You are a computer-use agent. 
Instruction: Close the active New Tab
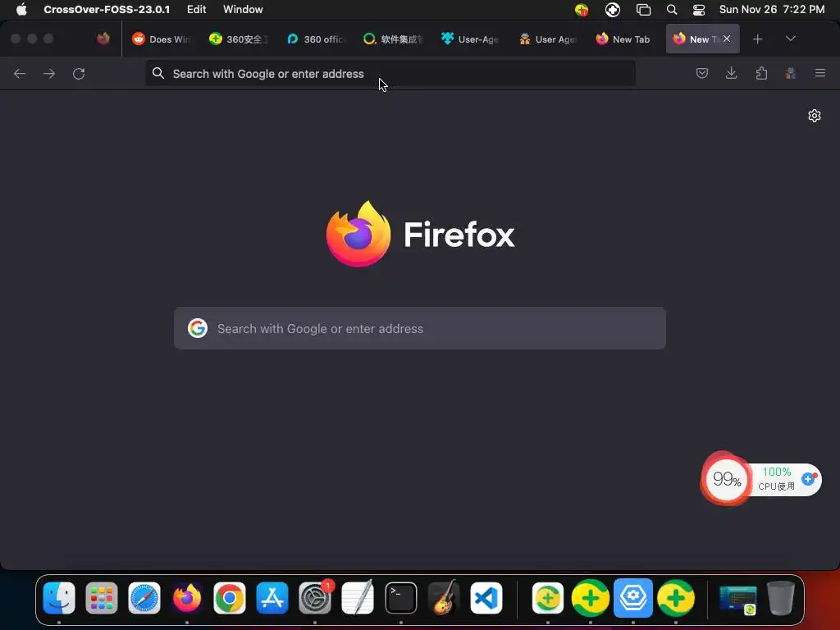coord(727,39)
